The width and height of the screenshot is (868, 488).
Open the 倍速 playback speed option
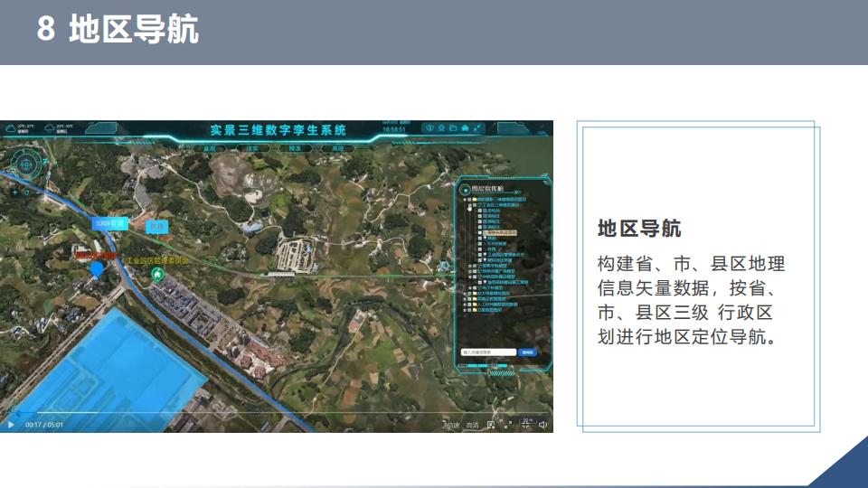pos(451,425)
